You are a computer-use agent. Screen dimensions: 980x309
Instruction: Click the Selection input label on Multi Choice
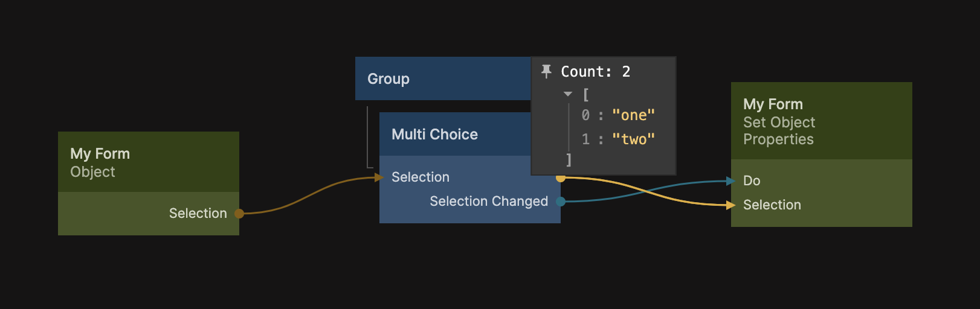(421, 177)
